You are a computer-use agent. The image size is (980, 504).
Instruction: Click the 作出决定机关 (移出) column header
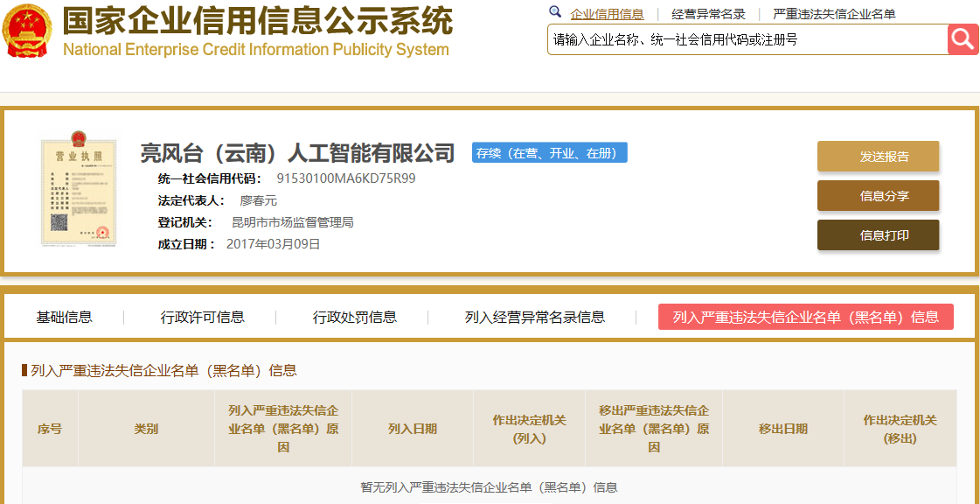pos(900,429)
